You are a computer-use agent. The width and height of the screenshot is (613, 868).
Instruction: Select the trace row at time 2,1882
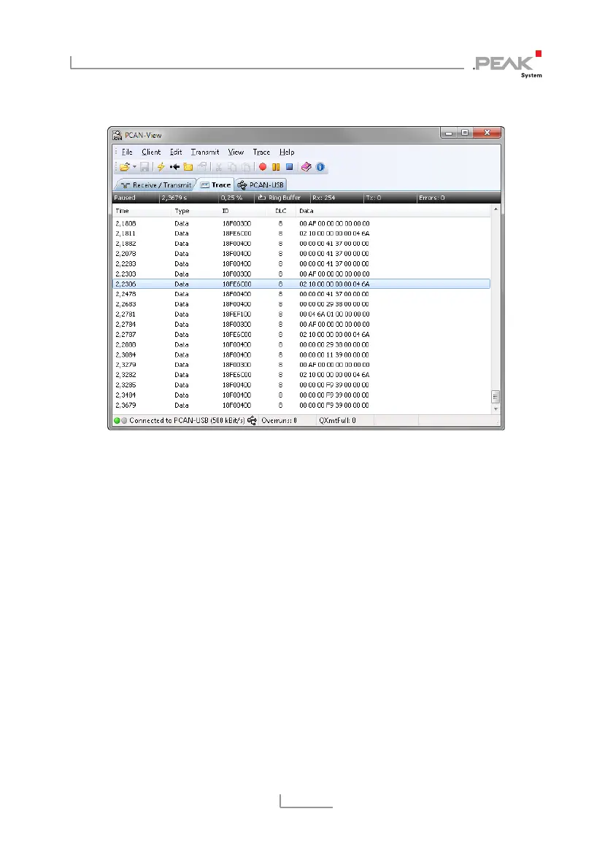coord(301,244)
